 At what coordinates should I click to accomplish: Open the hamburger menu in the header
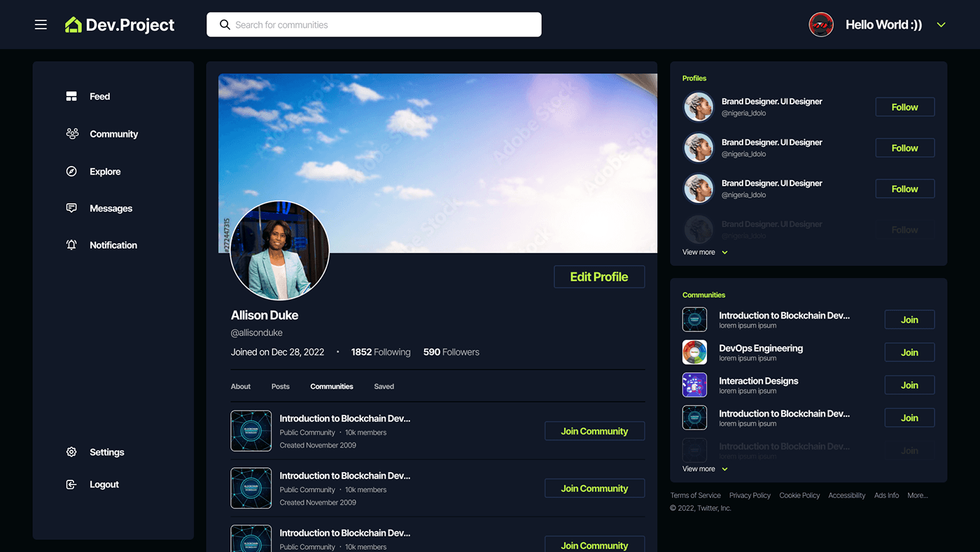41,25
